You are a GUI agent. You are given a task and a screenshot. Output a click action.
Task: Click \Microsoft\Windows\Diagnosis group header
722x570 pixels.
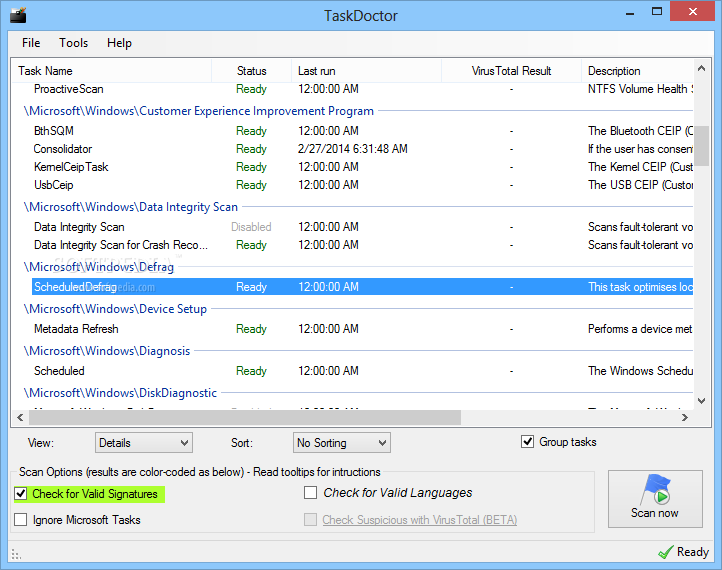click(107, 351)
